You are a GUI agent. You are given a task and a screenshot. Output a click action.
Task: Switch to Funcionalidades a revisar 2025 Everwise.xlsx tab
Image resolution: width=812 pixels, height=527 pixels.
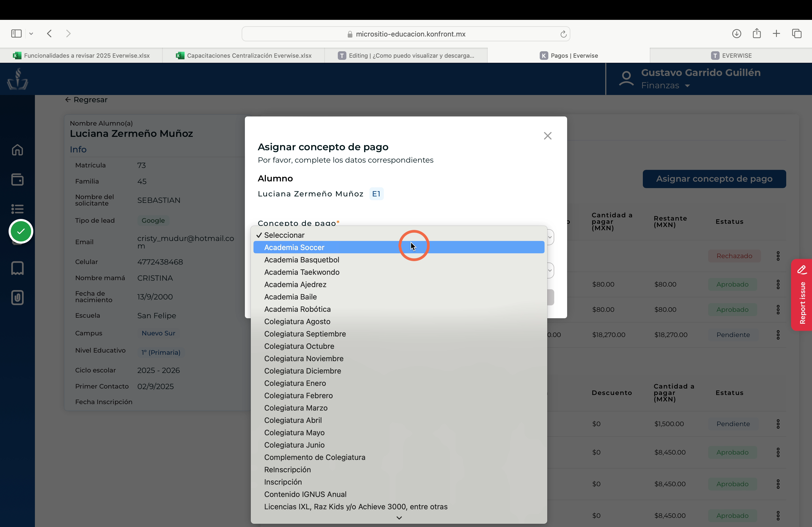pyautogui.click(x=81, y=56)
